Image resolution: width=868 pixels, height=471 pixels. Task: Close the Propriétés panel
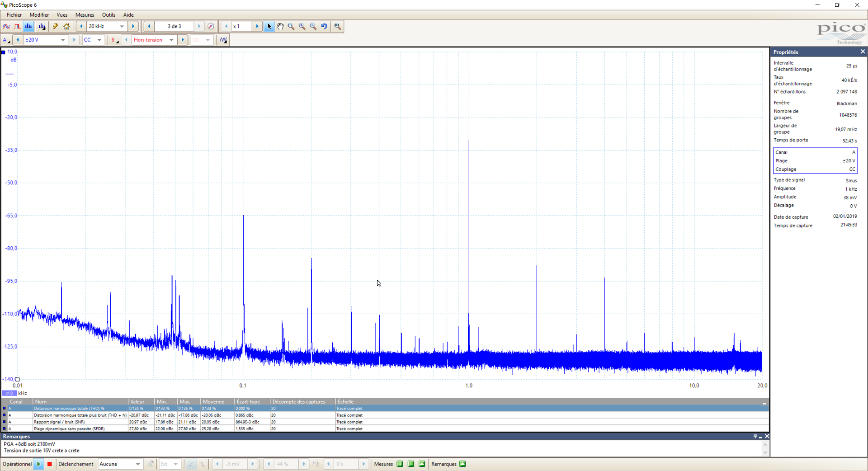click(863, 52)
